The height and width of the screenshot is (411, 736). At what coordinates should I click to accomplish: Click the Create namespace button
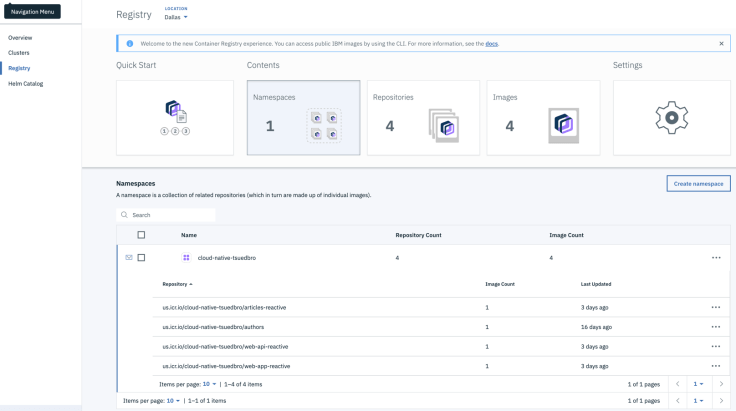click(x=698, y=184)
